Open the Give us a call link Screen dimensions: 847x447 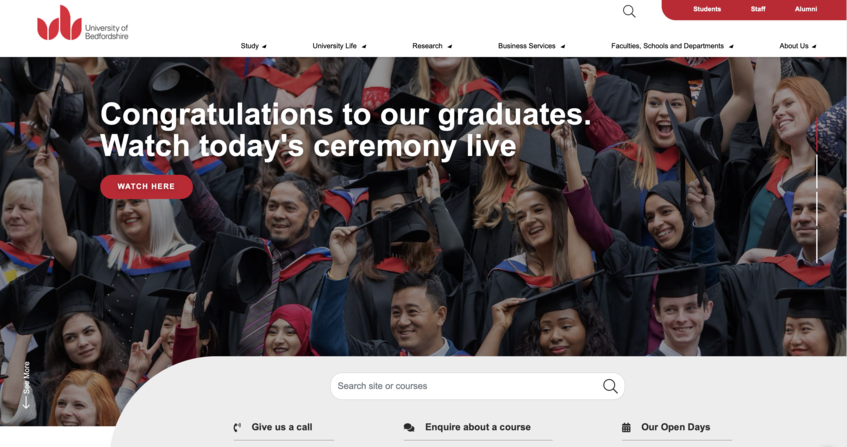(282, 427)
